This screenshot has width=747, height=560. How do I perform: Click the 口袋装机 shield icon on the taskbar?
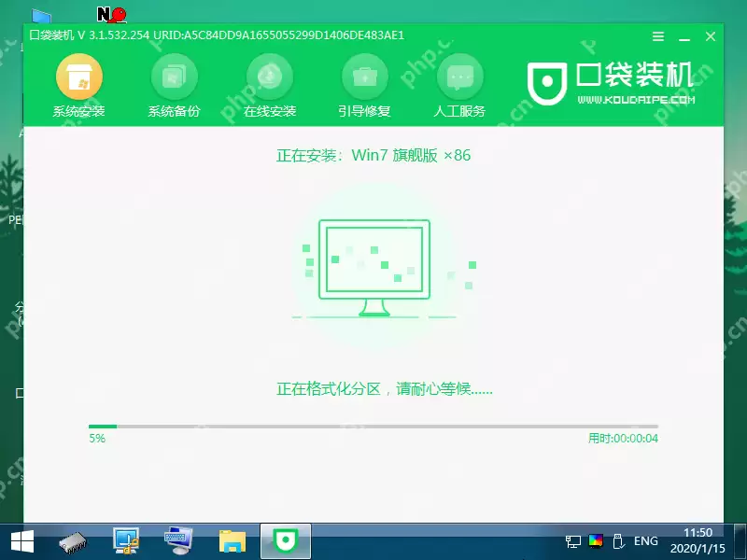click(x=284, y=539)
